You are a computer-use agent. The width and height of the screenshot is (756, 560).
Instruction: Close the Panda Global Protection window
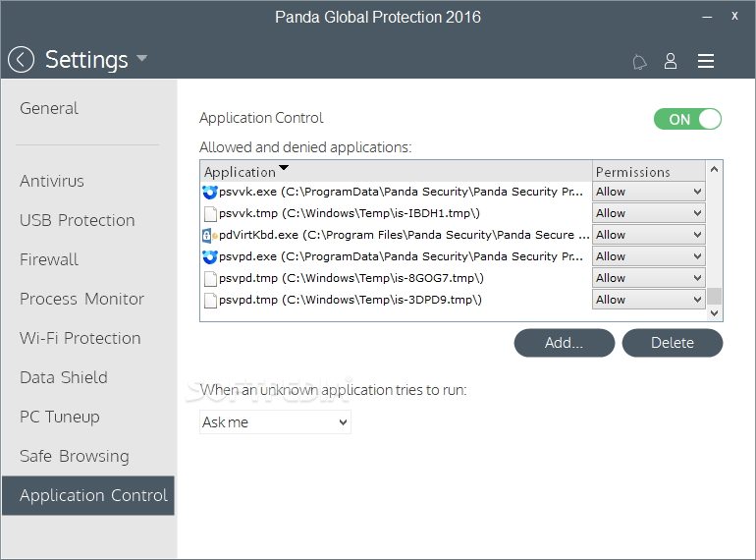(x=734, y=16)
